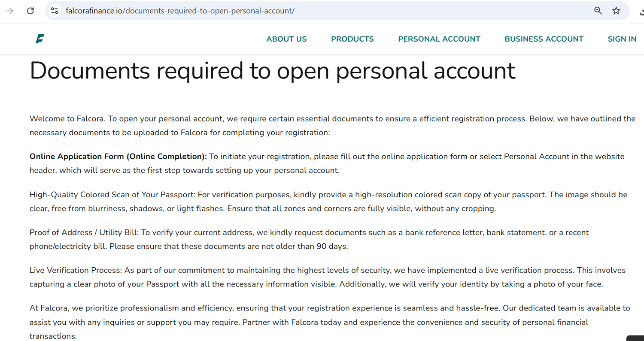Navigate to Business Account in the header
644x341 pixels.
544,39
